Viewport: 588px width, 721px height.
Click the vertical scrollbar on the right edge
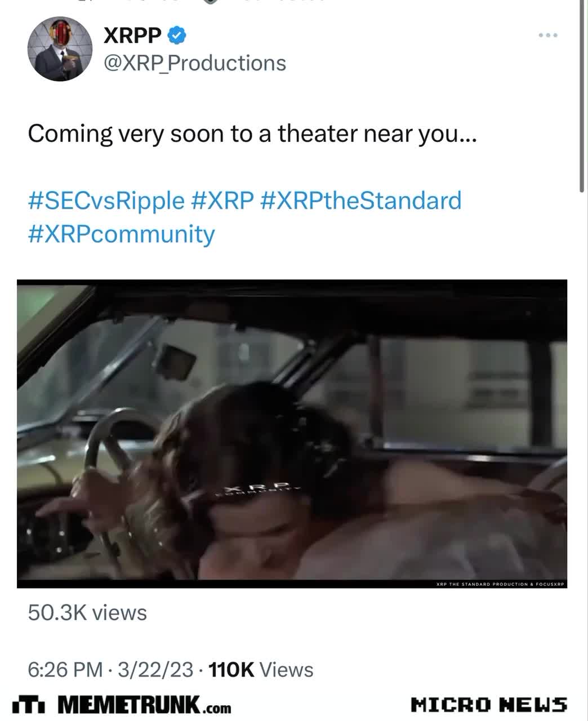(x=582, y=96)
